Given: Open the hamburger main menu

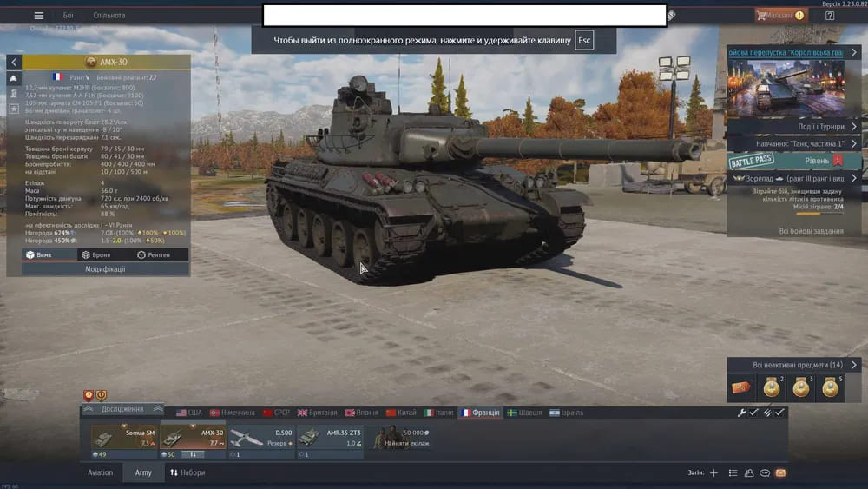Looking at the screenshot, I should [38, 15].
